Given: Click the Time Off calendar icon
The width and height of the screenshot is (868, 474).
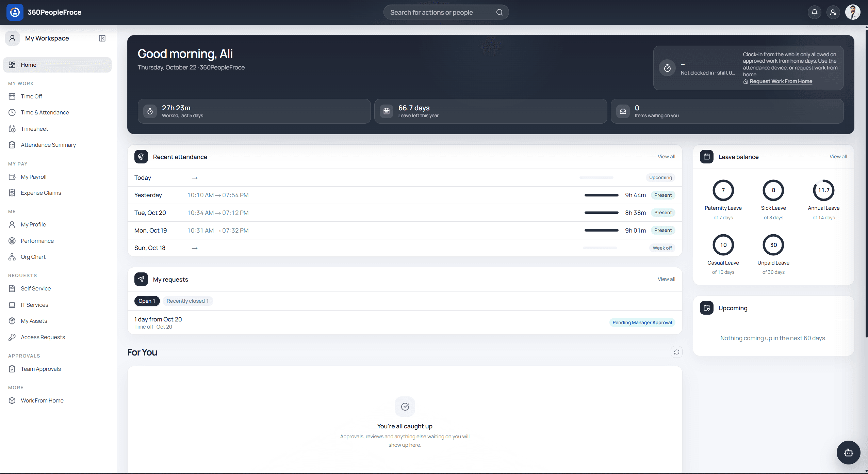Looking at the screenshot, I should [x=12, y=96].
